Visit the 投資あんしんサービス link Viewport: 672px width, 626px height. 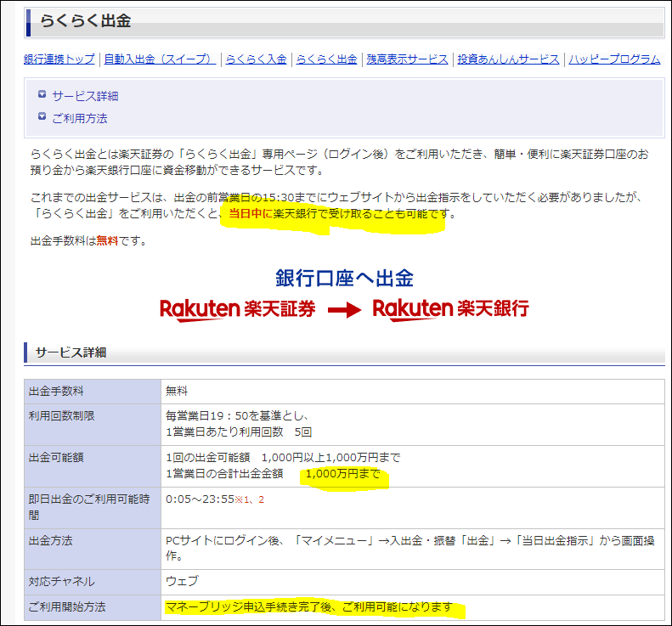(508, 59)
